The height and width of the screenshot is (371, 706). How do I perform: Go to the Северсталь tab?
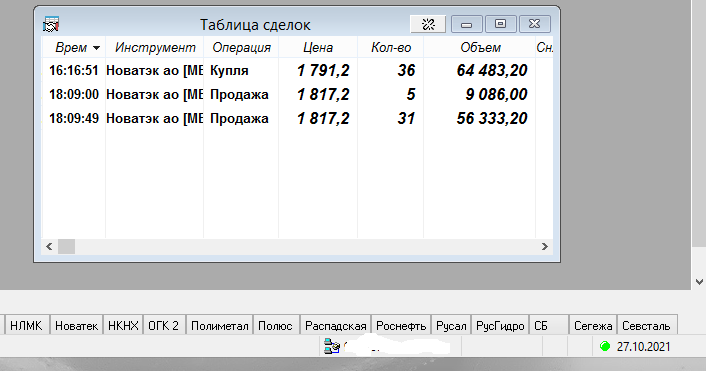pyautogui.click(x=646, y=326)
